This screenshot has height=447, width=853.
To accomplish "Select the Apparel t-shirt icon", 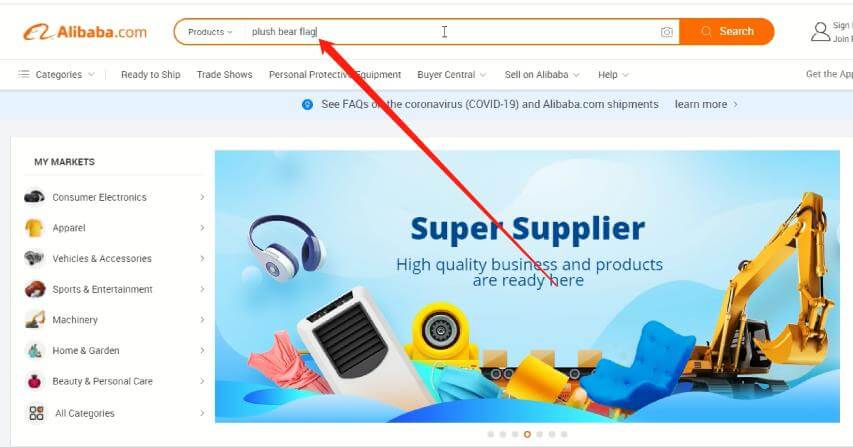I will click(x=34, y=228).
